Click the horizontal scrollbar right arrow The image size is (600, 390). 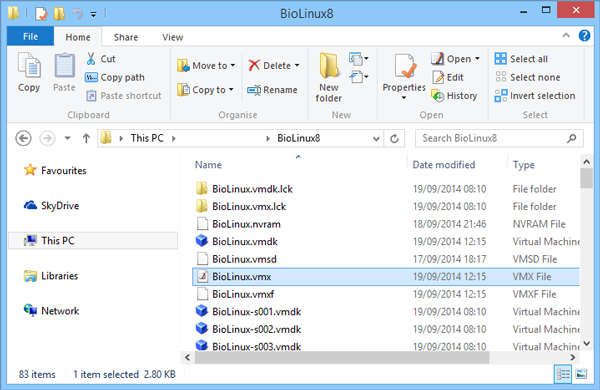572,357
